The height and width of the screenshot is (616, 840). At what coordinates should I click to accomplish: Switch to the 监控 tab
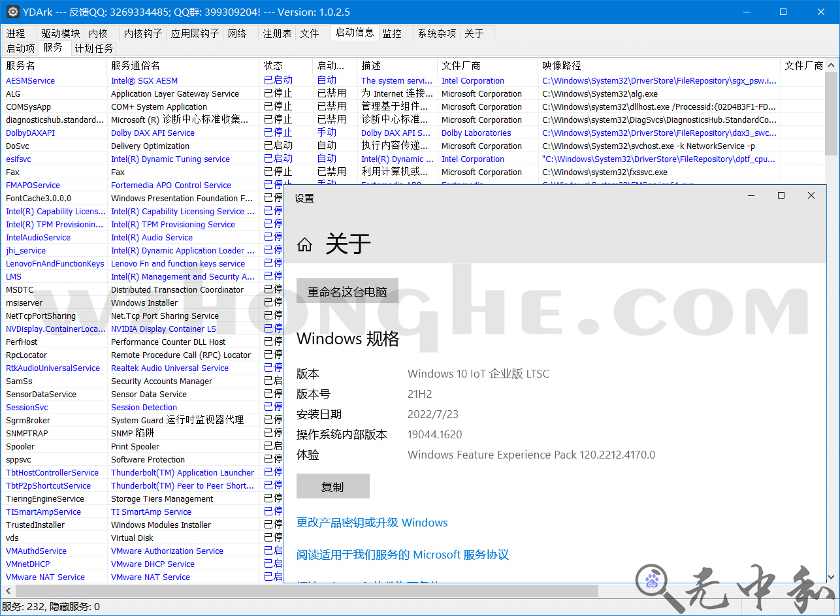[392, 33]
